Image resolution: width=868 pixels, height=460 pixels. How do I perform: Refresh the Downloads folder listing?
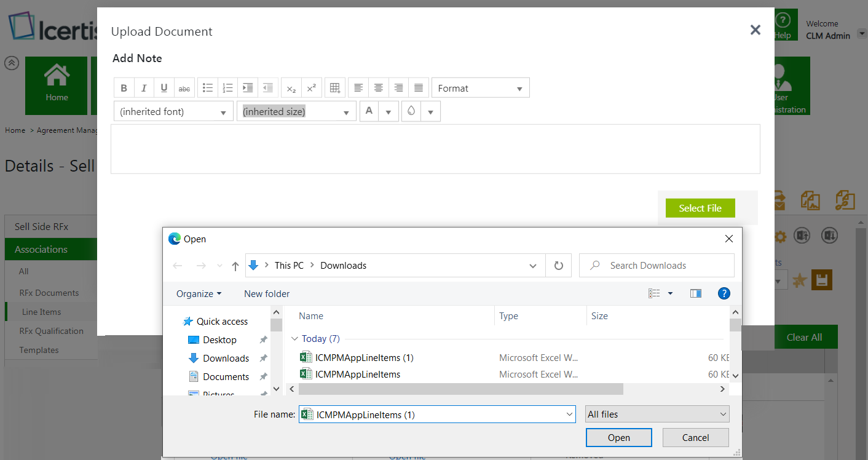click(x=558, y=266)
